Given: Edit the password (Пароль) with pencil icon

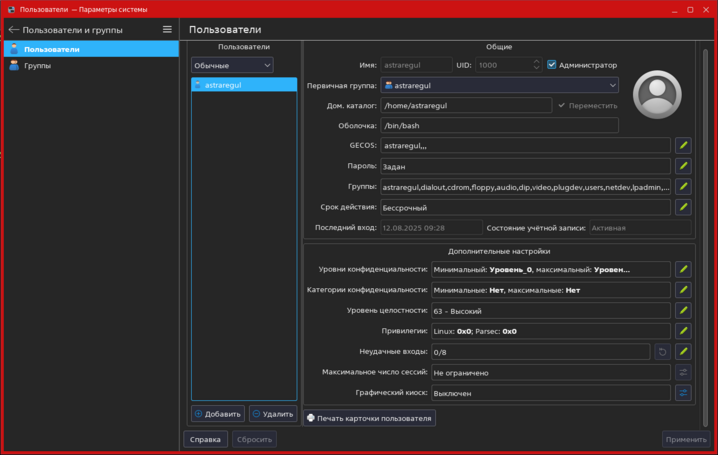Looking at the screenshot, I should click(x=683, y=166).
